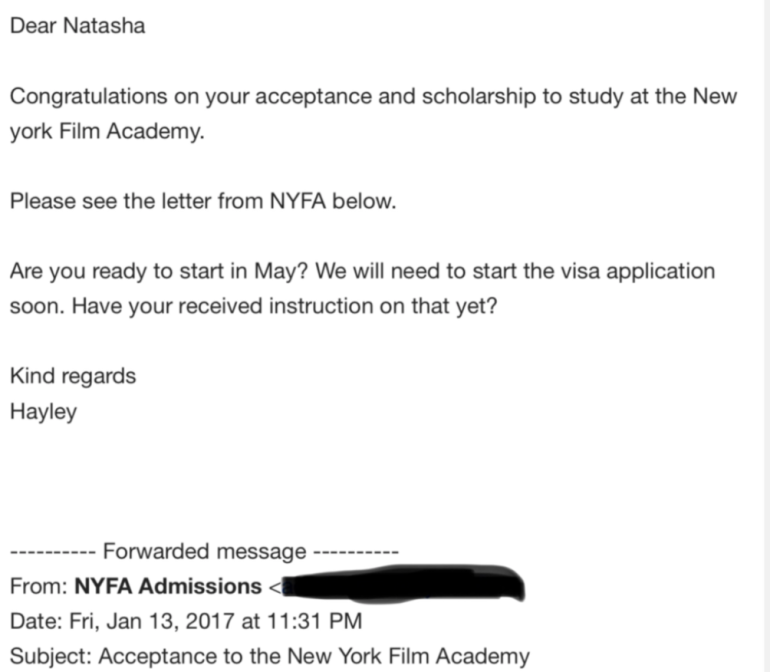Image resolution: width=770 pixels, height=672 pixels.
Task: Click the word "NYFA" in the body text
Action: click(298, 201)
